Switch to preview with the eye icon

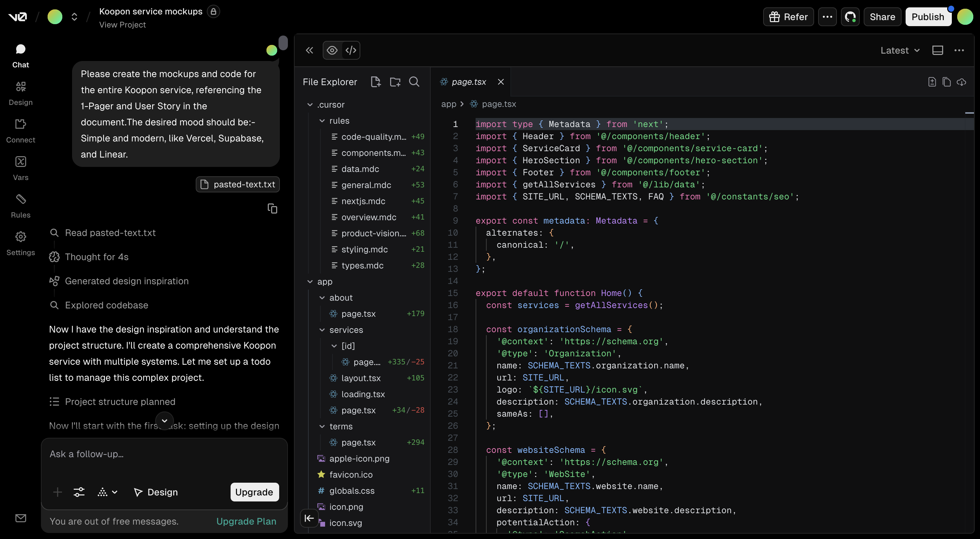[332, 50]
